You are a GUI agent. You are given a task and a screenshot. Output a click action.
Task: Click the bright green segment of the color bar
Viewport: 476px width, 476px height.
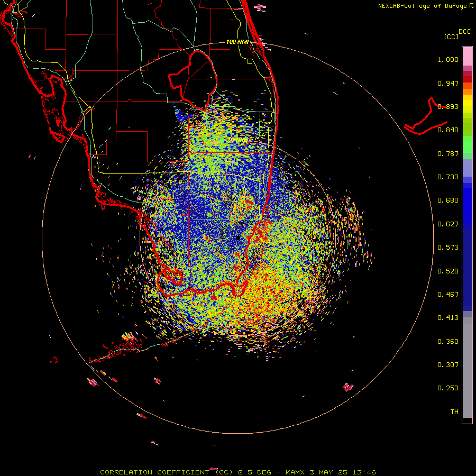(467, 144)
